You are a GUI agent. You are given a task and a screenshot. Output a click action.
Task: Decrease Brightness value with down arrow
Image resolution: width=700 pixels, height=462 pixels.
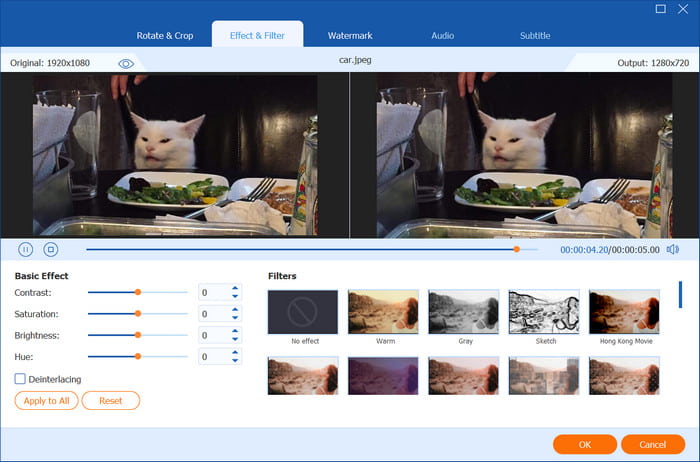tap(235, 339)
